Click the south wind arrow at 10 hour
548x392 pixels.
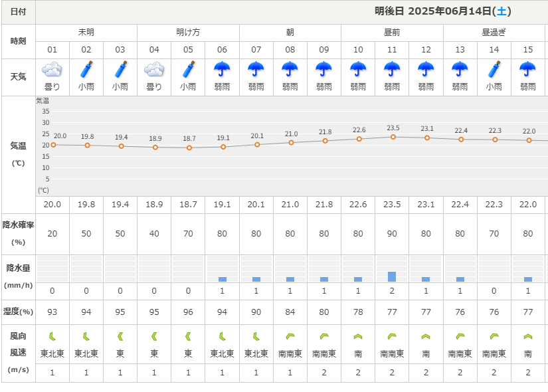tap(358, 337)
